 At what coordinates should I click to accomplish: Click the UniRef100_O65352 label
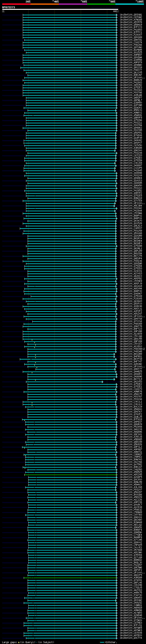coord(131,85)
